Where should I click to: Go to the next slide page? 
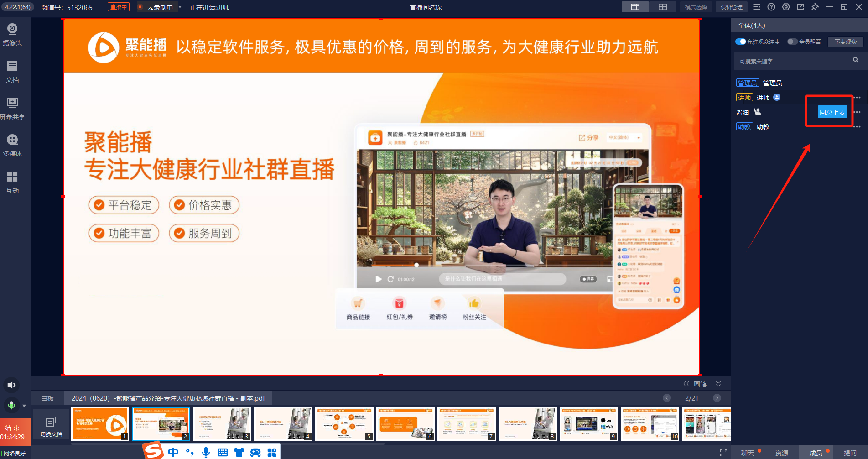click(x=717, y=398)
